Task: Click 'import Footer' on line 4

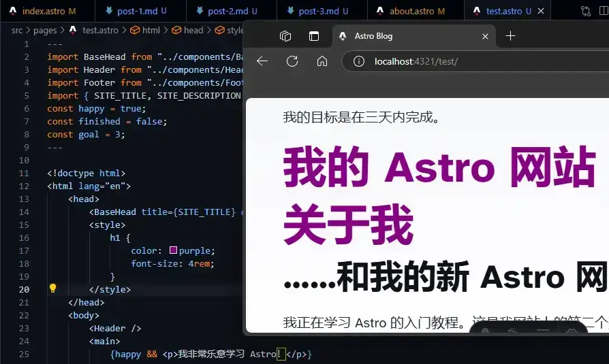Action: (81, 82)
